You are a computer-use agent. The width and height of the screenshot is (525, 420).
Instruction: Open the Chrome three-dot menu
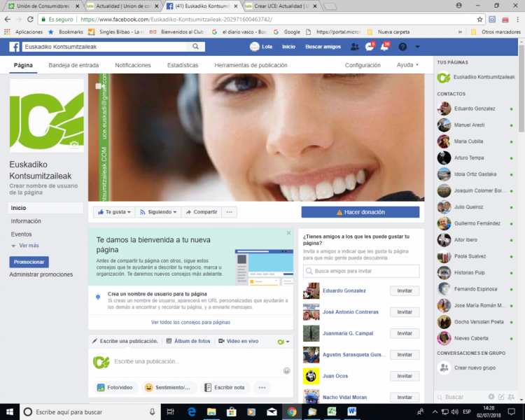[517, 20]
